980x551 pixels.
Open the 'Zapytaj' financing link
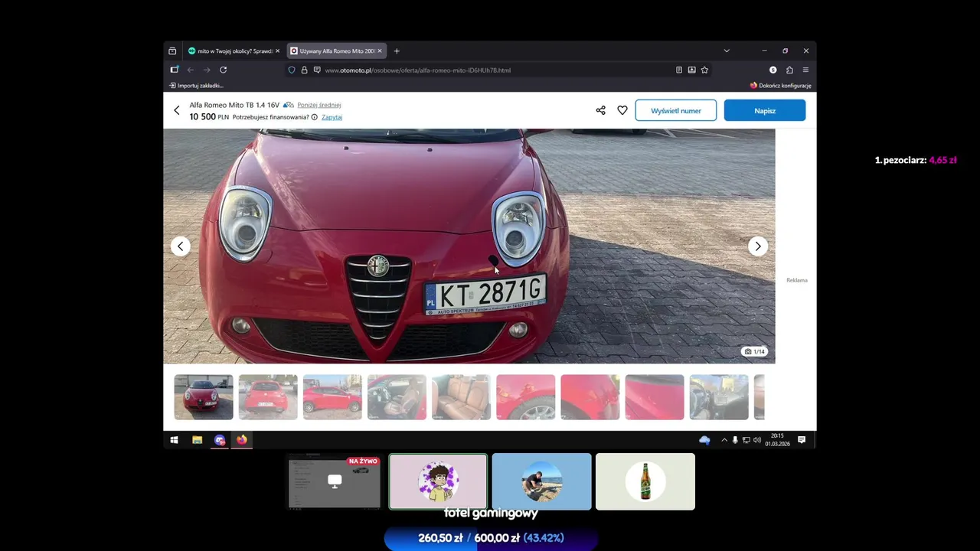pyautogui.click(x=332, y=117)
